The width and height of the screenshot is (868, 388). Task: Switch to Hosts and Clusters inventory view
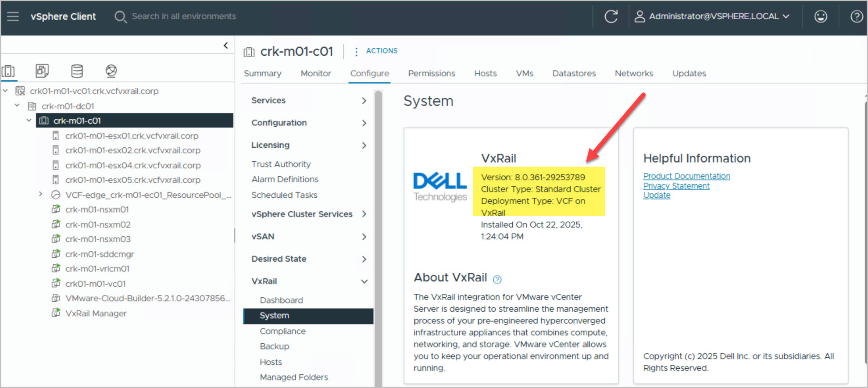point(9,71)
